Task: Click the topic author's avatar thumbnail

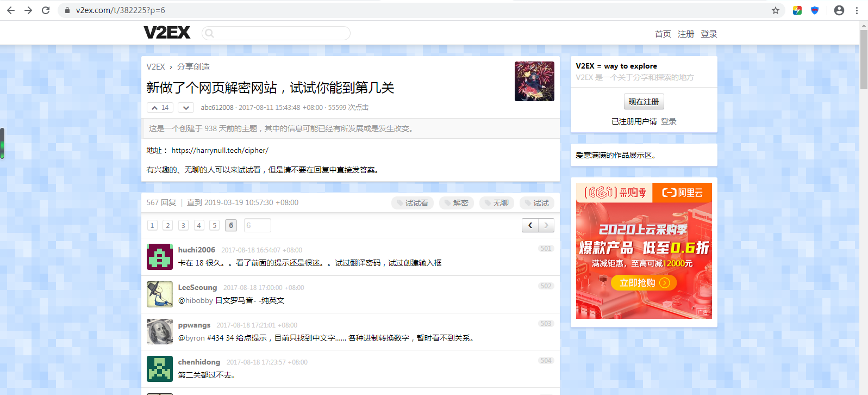Action: (534, 81)
